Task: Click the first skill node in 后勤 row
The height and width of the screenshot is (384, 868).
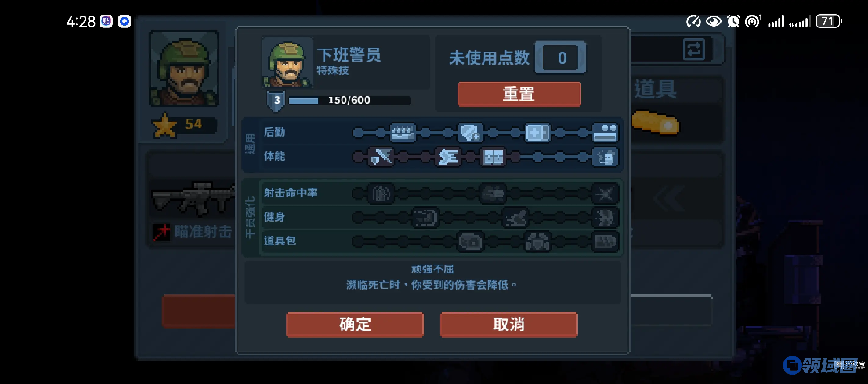Action: click(x=358, y=133)
